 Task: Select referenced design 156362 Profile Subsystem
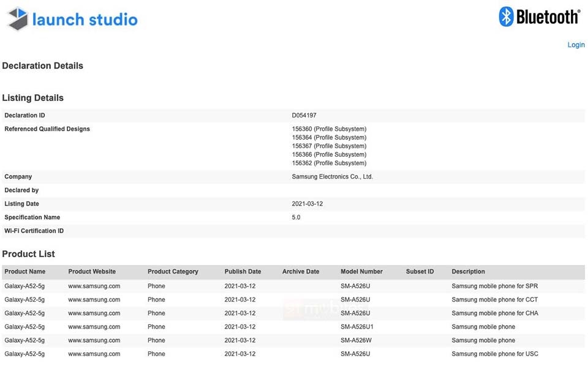pyautogui.click(x=330, y=163)
